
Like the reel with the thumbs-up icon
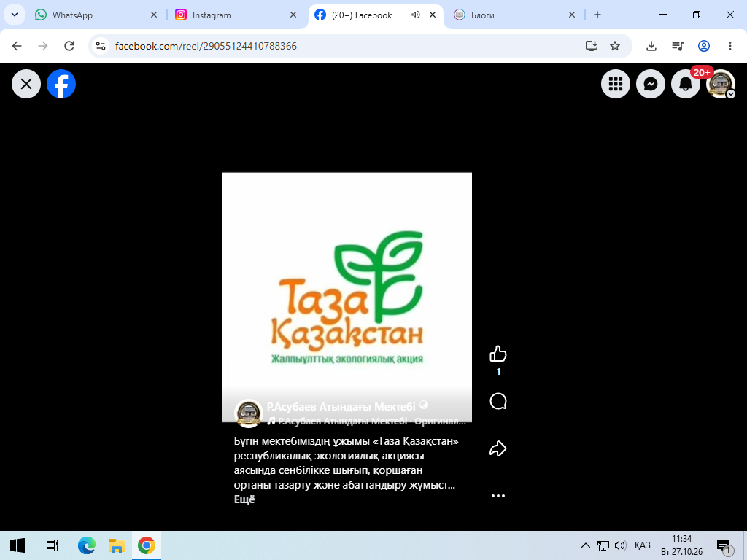pos(498,354)
